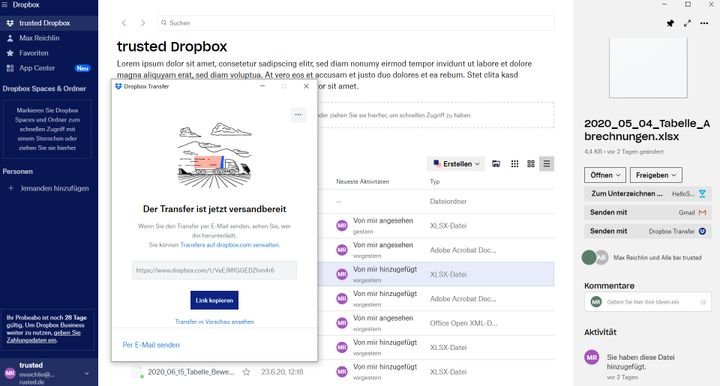Click the Dropbox Spaces & Ordner heading
This screenshot has height=386, width=720.
44,89
